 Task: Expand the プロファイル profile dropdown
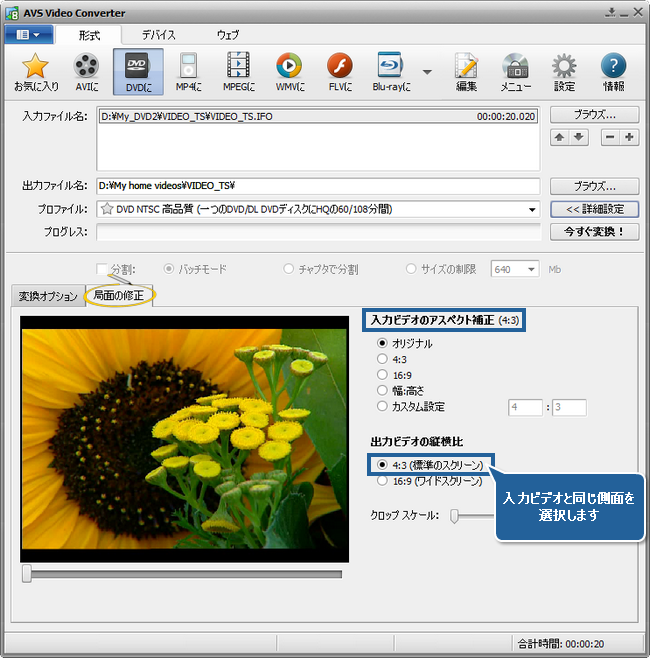tap(532, 209)
